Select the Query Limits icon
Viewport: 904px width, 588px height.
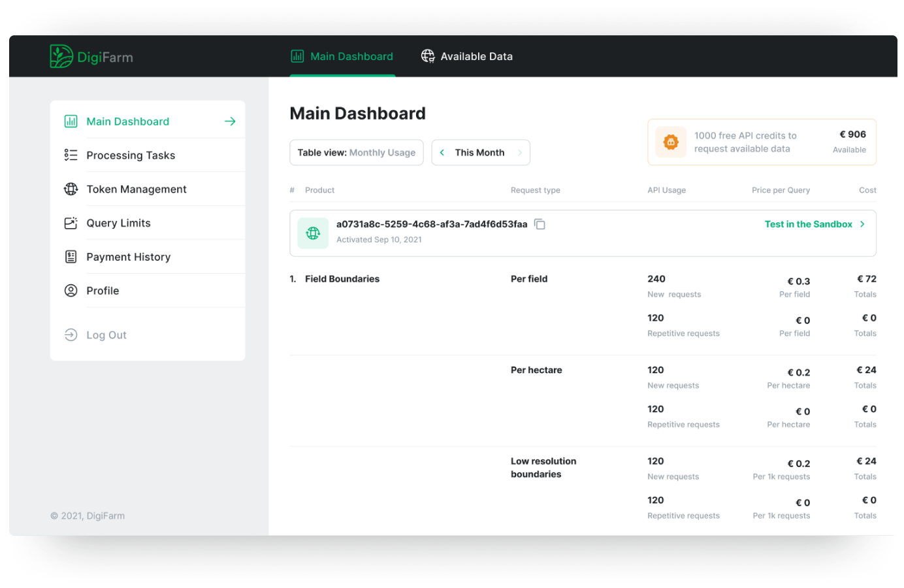coord(71,223)
